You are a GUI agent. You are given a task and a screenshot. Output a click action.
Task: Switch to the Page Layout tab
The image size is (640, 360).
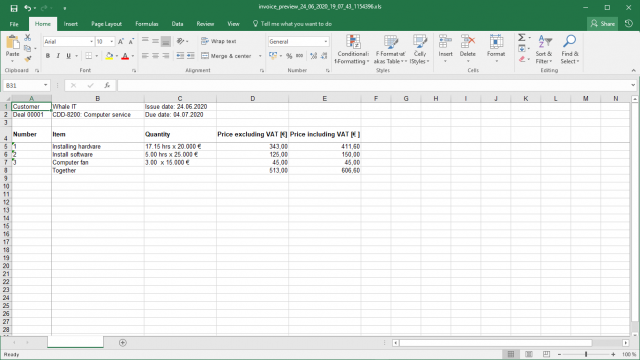click(107, 24)
